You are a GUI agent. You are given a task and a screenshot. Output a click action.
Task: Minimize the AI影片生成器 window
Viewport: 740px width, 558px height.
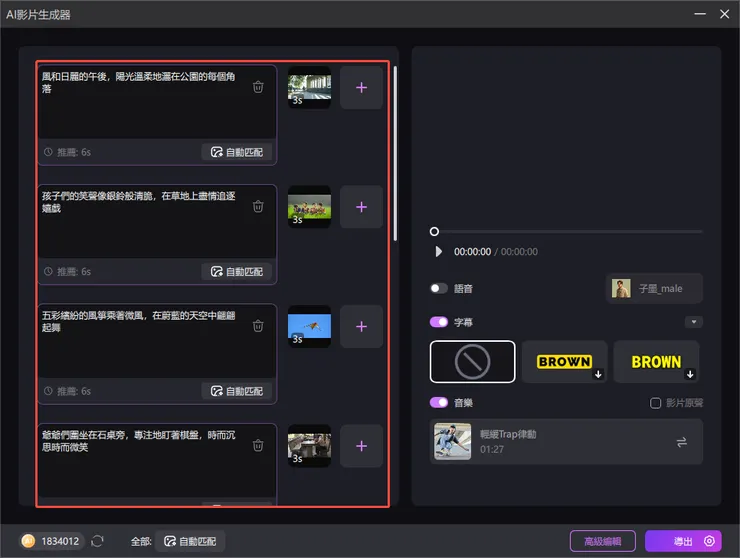(x=700, y=14)
